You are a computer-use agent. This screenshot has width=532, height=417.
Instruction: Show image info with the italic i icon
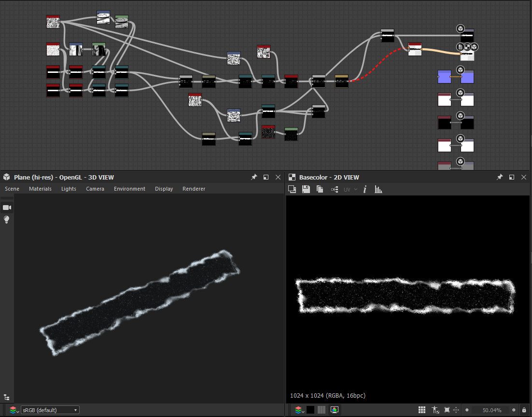click(x=364, y=190)
